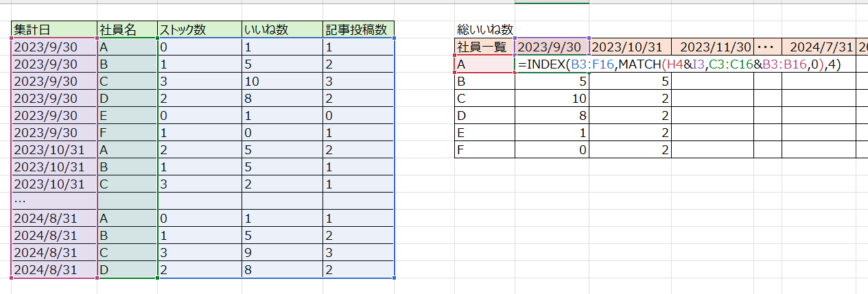The height and width of the screenshot is (294, 868).
Task: Select employee E in the 社員一覧 column
Action: (x=484, y=132)
